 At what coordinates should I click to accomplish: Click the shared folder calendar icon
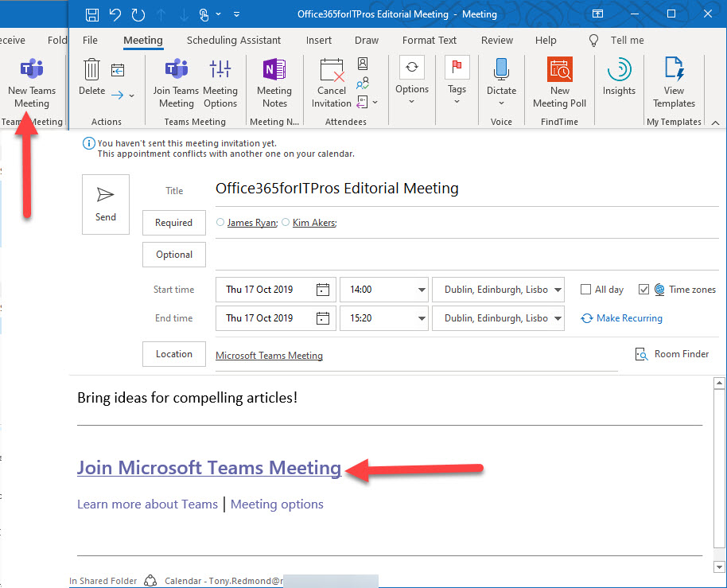coord(150,581)
